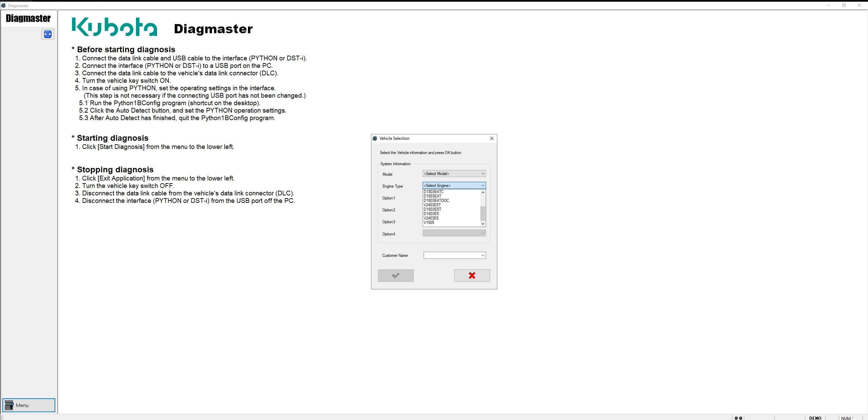Select engine V1505 from list
868x420 pixels.
(451, 223)
